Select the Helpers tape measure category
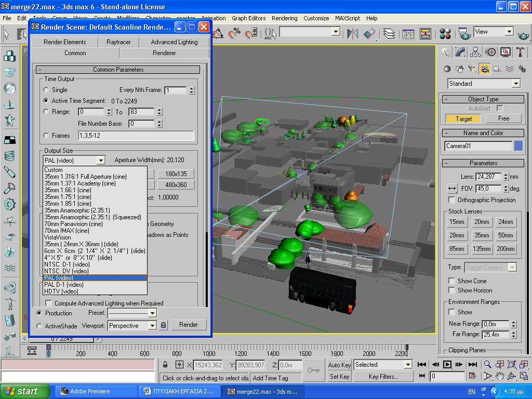 497,69
